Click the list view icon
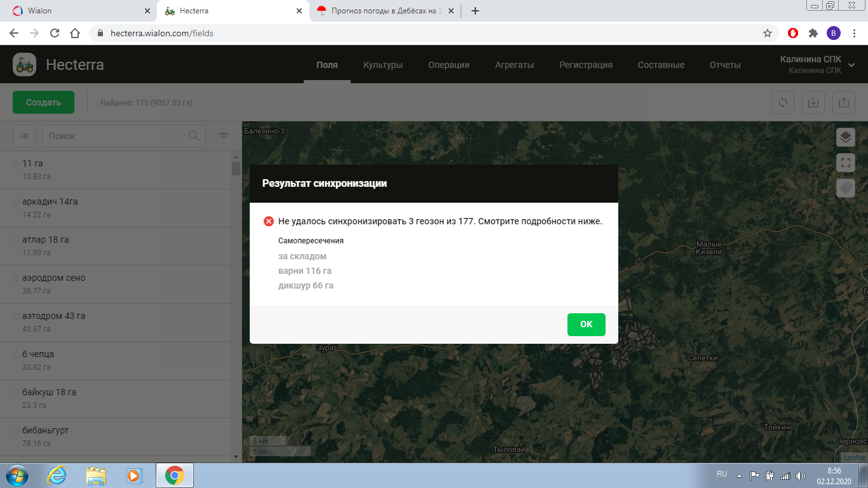 [x=24, y=135]
